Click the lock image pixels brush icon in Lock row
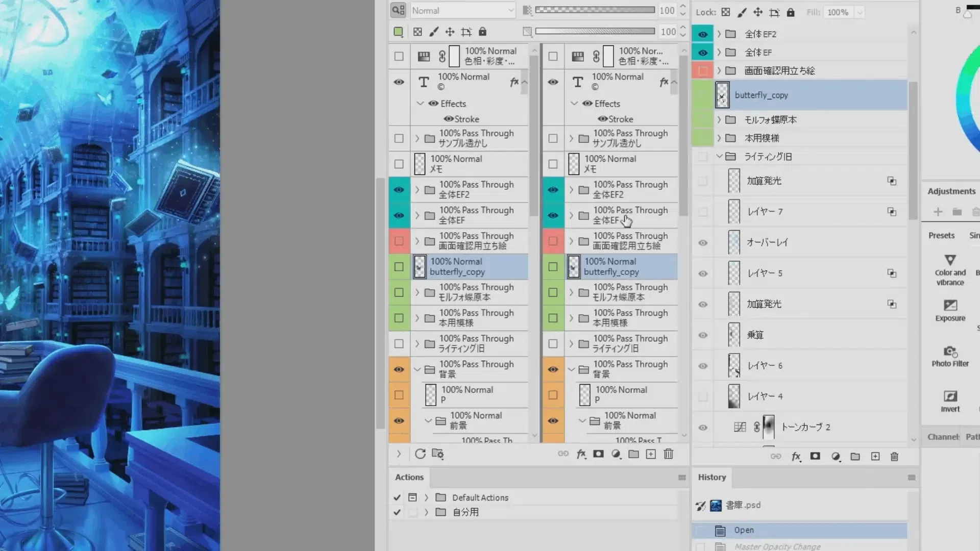The height and width of the screenshot is (551, 980). (742, 12)
